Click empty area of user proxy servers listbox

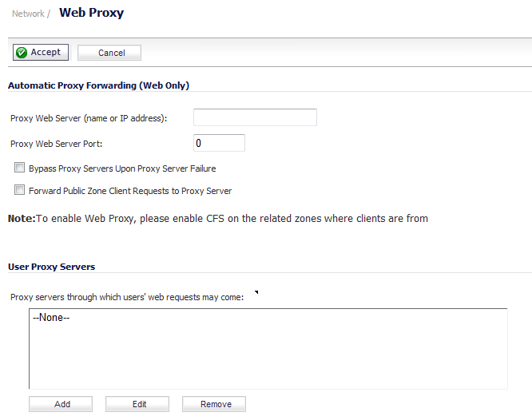coord(268,356)
